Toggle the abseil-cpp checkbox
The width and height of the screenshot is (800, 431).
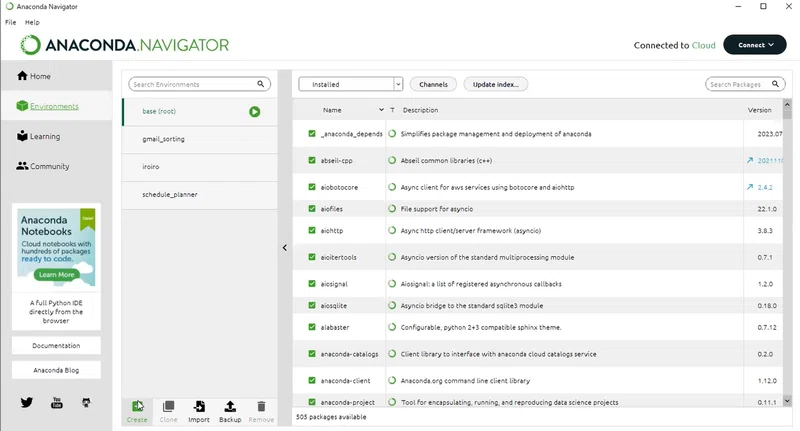(x=312, y=160)
